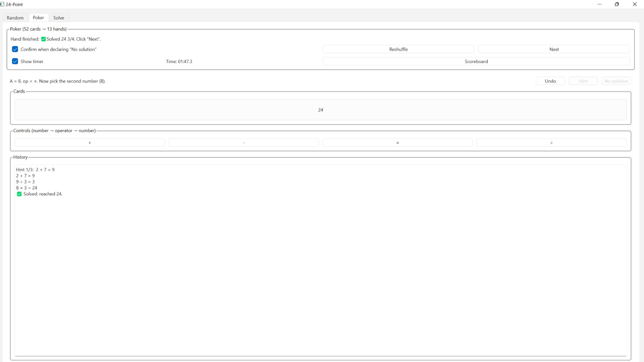Restore down the window
The width and height of the screenshot is (644, 362).
pos(617,4)
